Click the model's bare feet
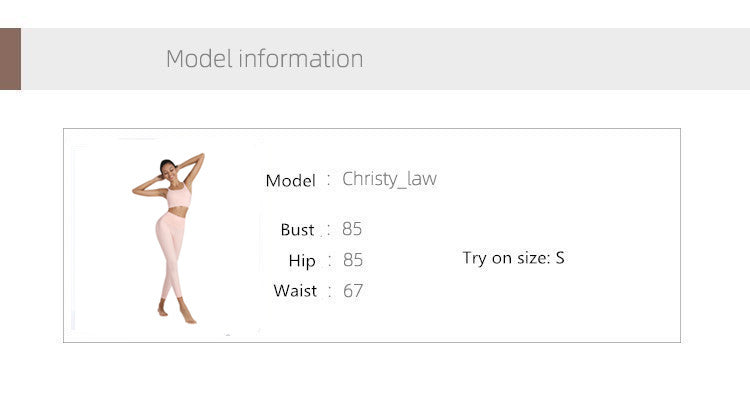Viewport: 750px width, 399px height. pos(176,311)
